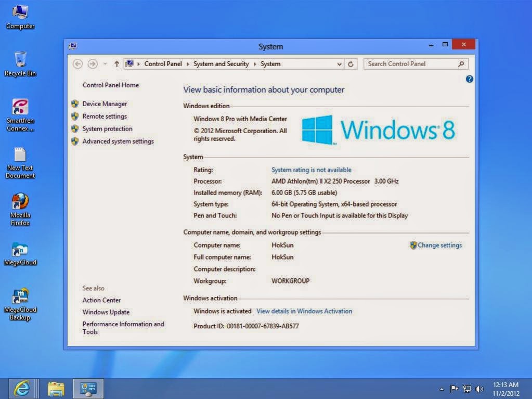Click the processor value AMD Athlon II X2 250
This screenshot has width=532, height=399.
(x=335, y=182)
